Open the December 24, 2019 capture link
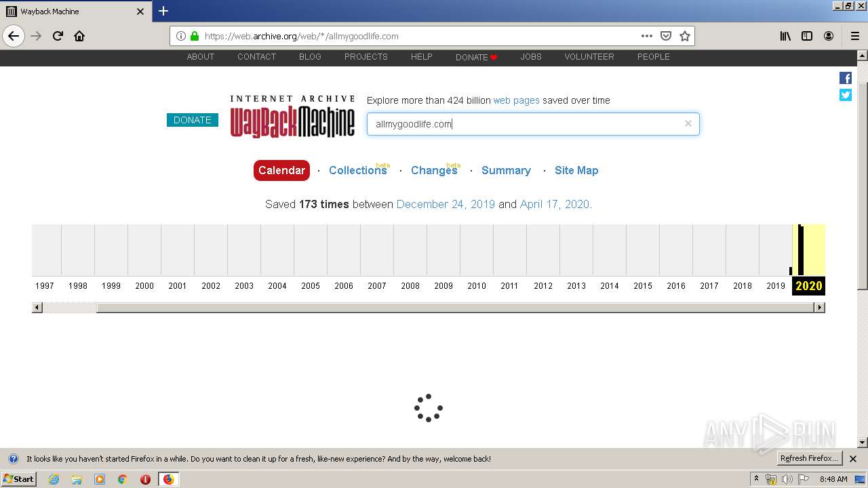Image resolution: width=868 pixels, height=488 pixels. pyautogui.click(x=446, y=204)
